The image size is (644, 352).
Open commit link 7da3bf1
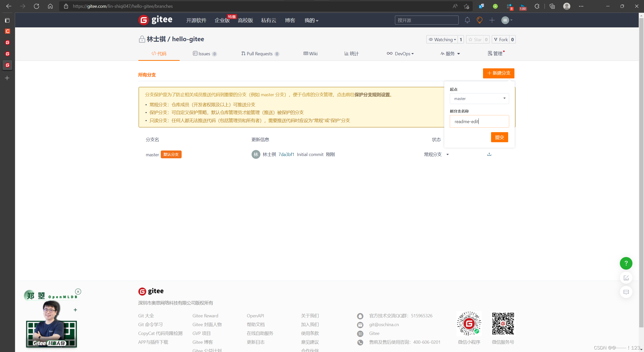286,154
